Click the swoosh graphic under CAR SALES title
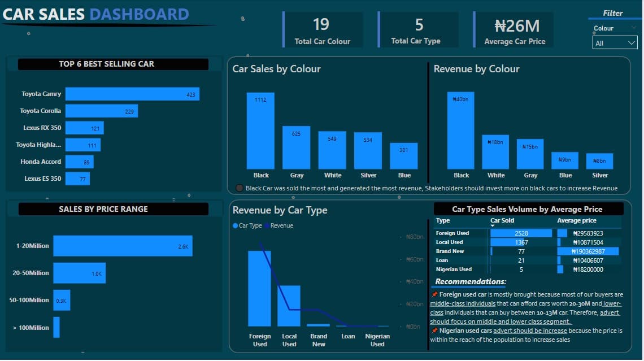The width and height of the screenshot is (644, 361). coord(113,24)
